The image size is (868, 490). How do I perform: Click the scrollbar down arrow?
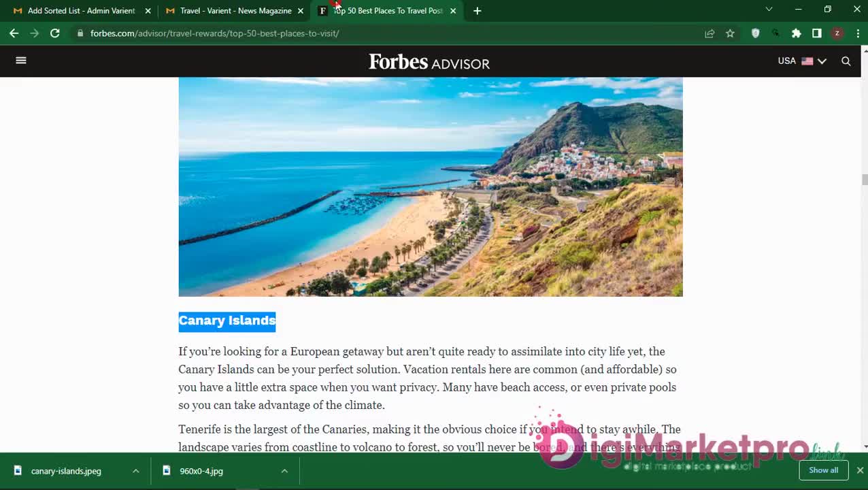(865, 446)
